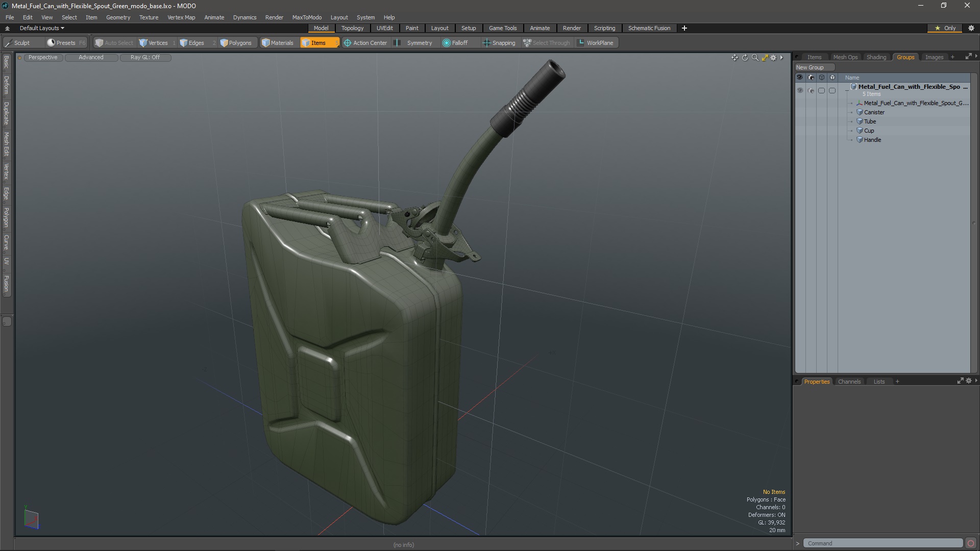This screenshot has height=551, width=980.
Task: Click the viewport pan (move) icon
Action: 734,58
